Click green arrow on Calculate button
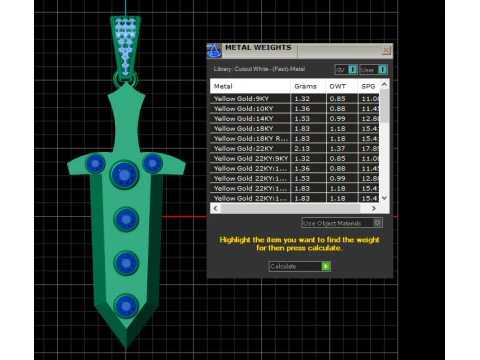The image size is (480, 360). [x=326, y=266]
